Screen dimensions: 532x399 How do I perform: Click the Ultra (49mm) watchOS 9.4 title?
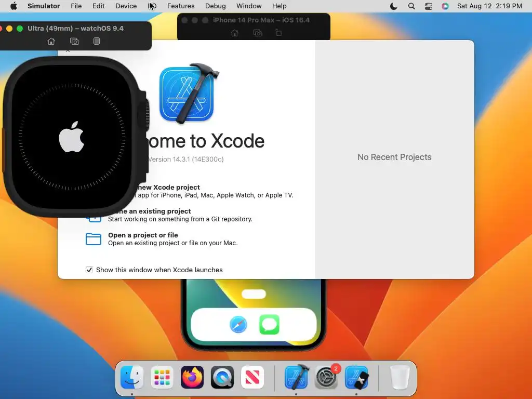pyautogui.click(x=75, y=29)
